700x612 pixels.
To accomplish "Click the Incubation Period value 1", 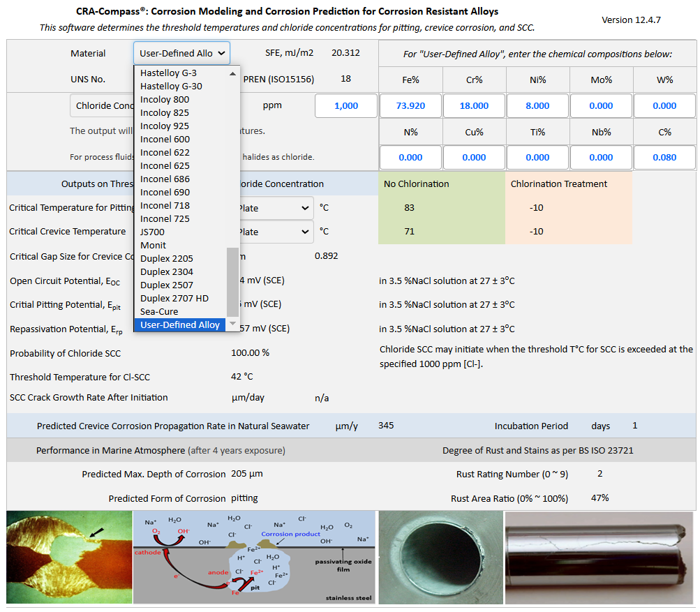I will [x=635, y=426].
